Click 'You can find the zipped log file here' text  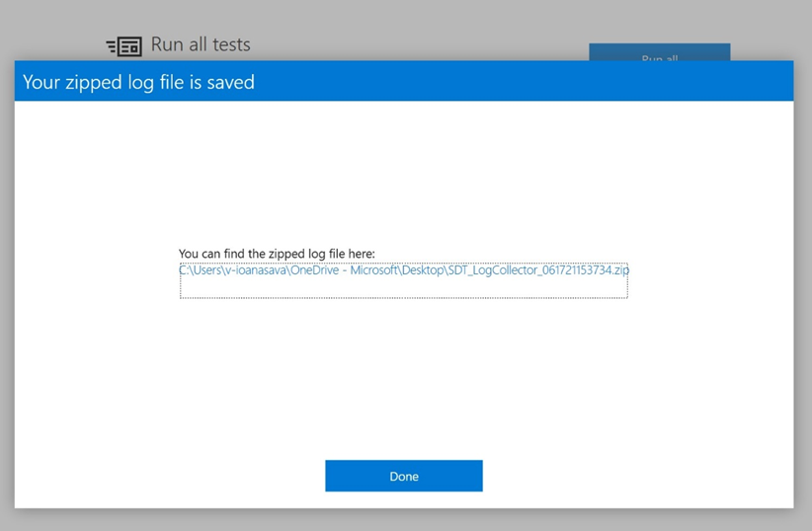277,254
